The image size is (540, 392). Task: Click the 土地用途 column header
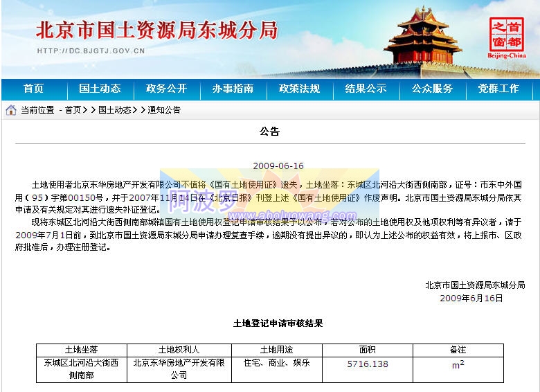(276, 350)
